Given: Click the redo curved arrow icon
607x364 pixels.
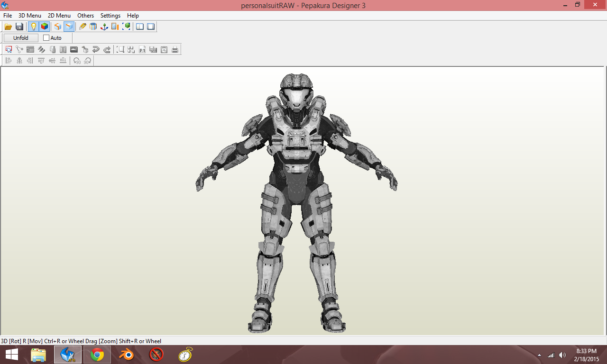Looking at the screenshot, I should click(107, 49).
